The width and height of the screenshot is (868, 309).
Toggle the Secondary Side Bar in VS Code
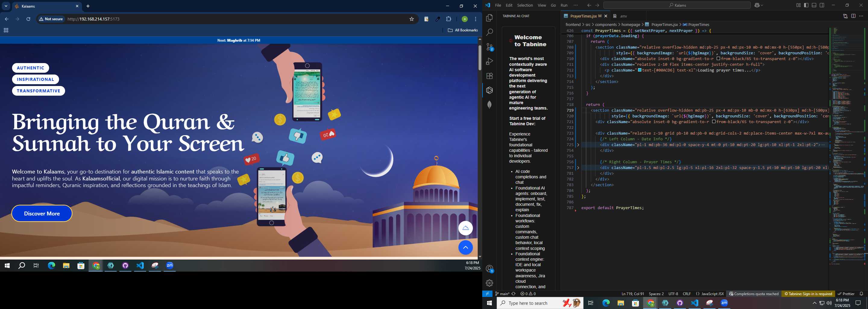click(822, 5)
